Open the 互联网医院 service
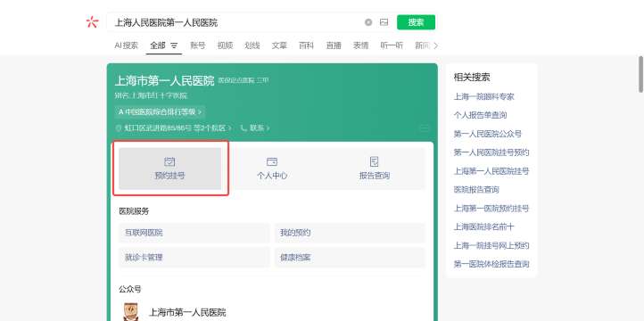The width and height of the screenshot is (644, 321). [x=194, y=233]
